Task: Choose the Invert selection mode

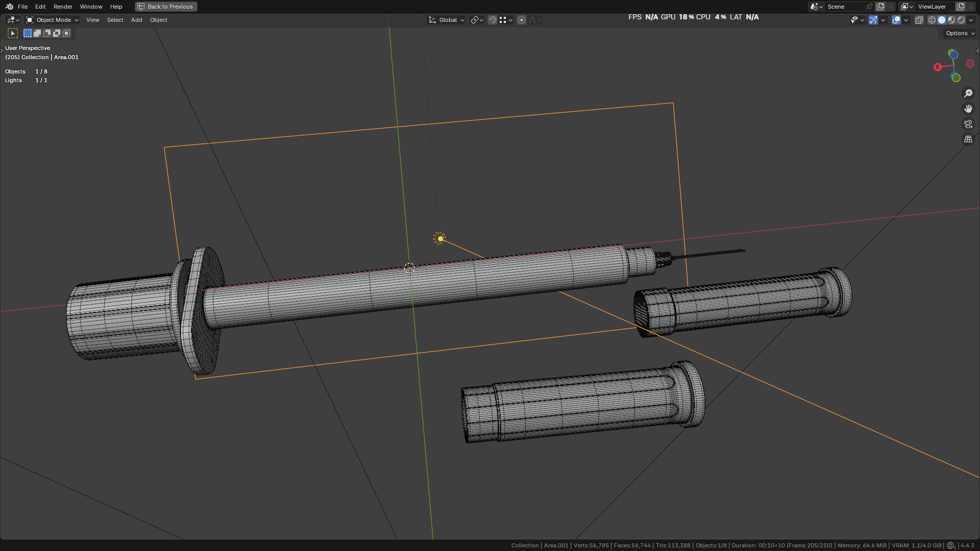Action: (57, 33)
